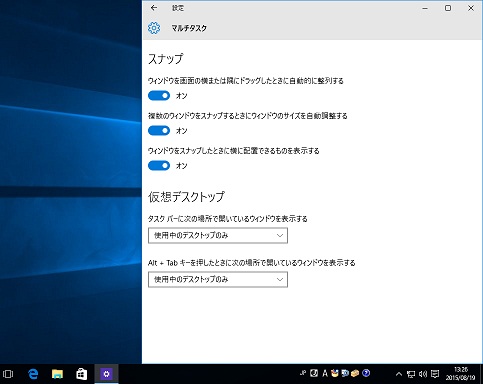This screenshot has height=384, width=483.
Task: Click the IME toolbox icon
Action: pyautogui.click(x=355, y=373)
